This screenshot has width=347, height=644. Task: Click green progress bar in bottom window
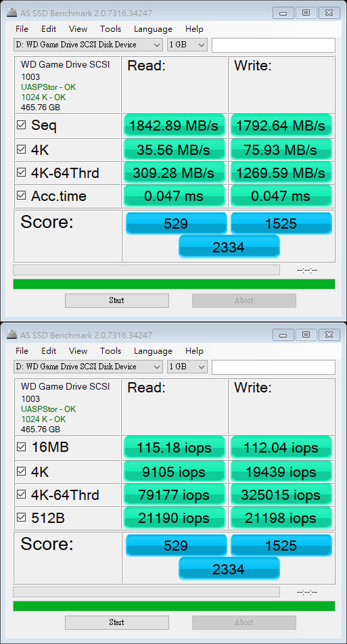(x=174, y=606)
